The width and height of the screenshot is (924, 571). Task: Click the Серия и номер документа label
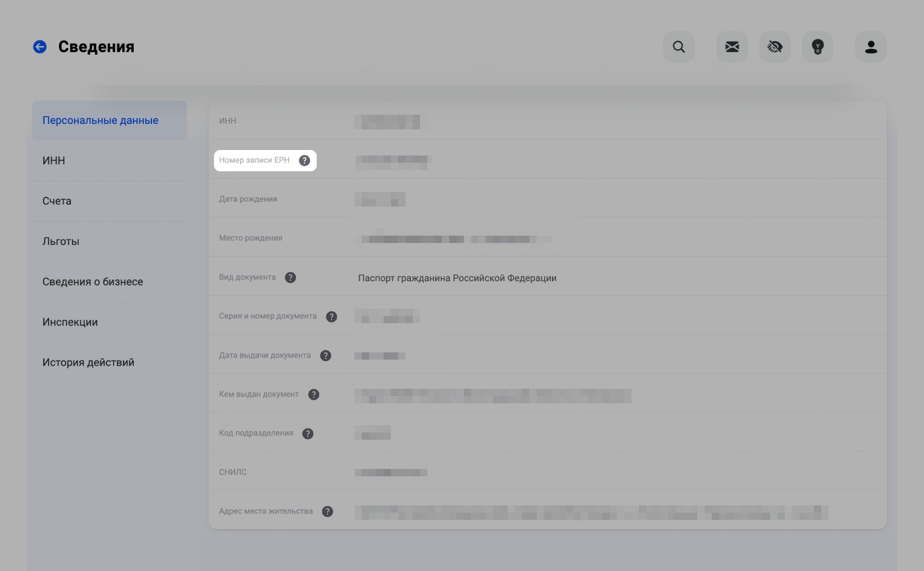click(x=267, y=316)
